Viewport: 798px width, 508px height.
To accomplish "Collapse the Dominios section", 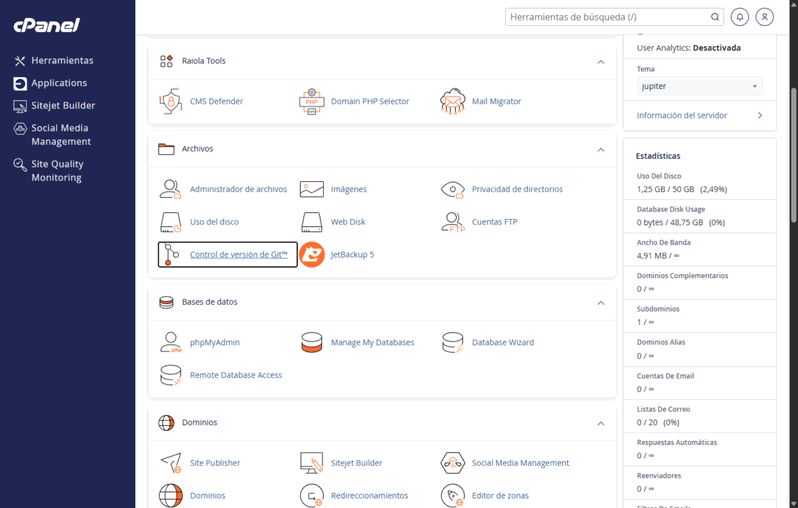I will click(x=601, y=424).
